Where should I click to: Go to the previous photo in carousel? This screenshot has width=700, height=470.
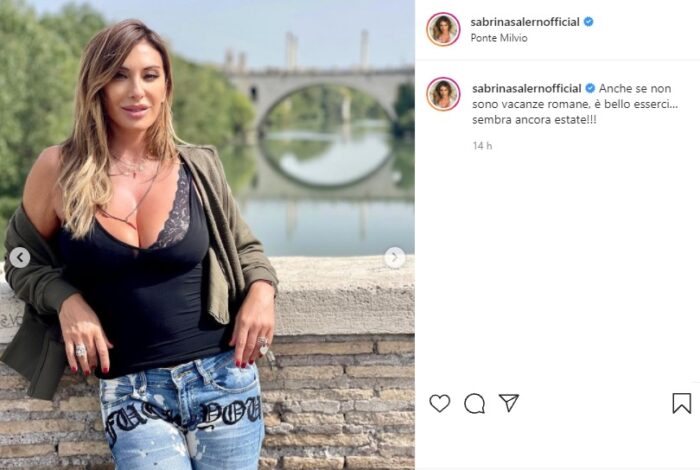pyautogui.click(x=20, y=258)
